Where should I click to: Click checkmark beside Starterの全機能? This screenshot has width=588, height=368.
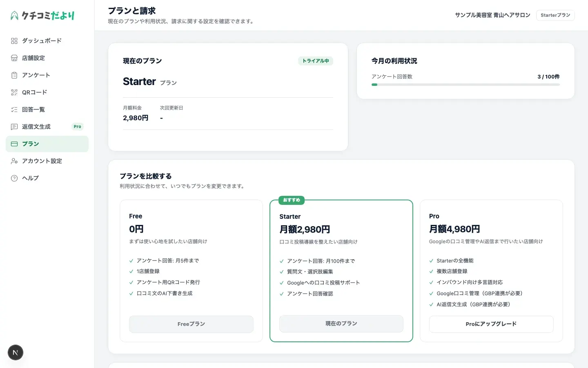click(x=432, y=261)
